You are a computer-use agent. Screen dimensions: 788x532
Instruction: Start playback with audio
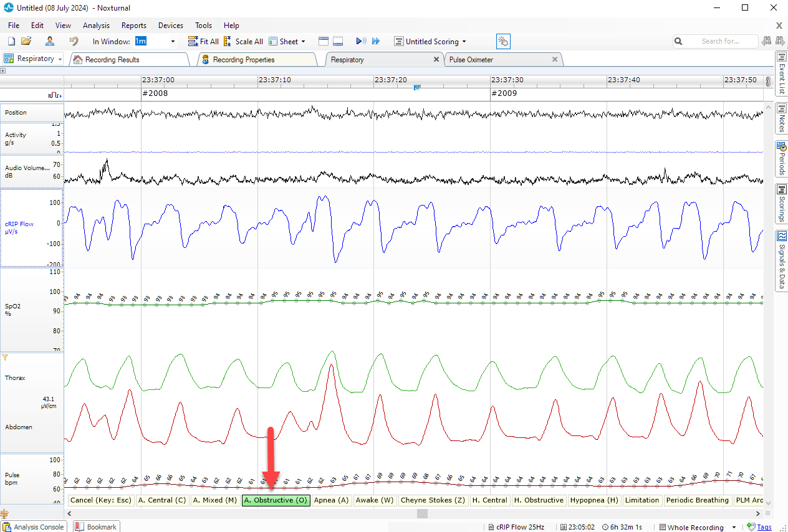361,41
